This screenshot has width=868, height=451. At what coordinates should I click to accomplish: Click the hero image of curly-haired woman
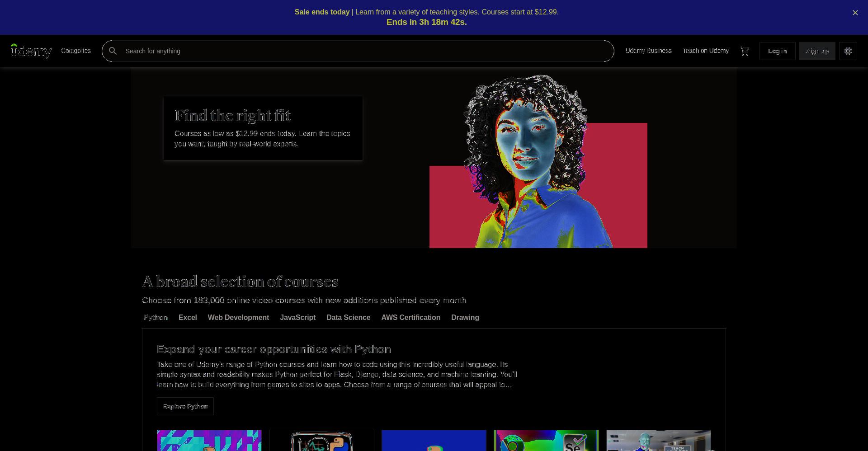(x=538, y=161)
